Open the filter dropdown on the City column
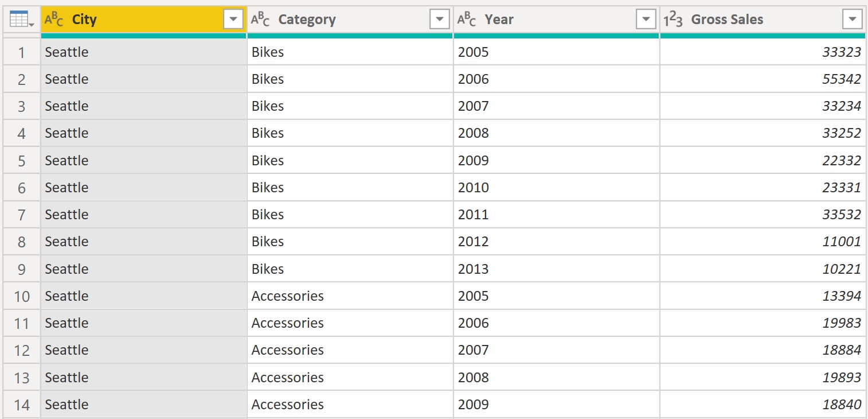 (233, 19)
